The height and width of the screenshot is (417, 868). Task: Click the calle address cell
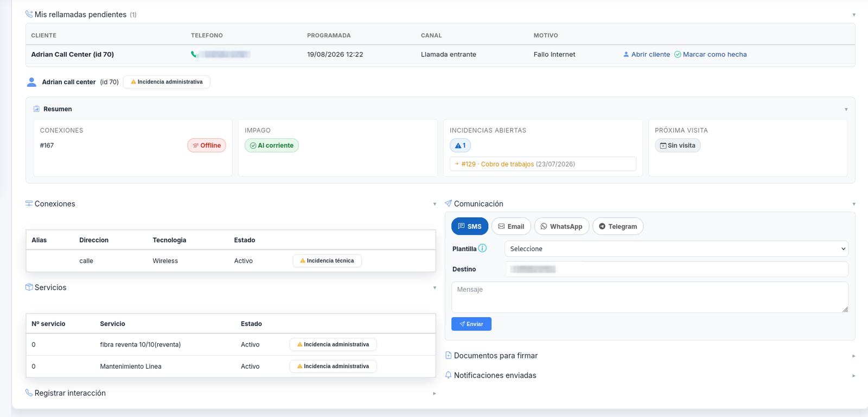(86, 261)
